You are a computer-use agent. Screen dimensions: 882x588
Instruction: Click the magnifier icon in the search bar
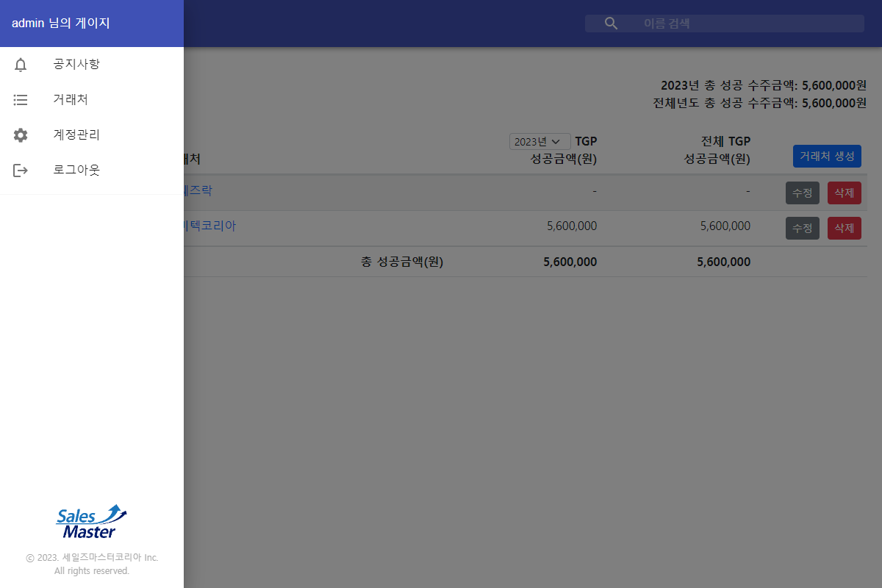611,24
